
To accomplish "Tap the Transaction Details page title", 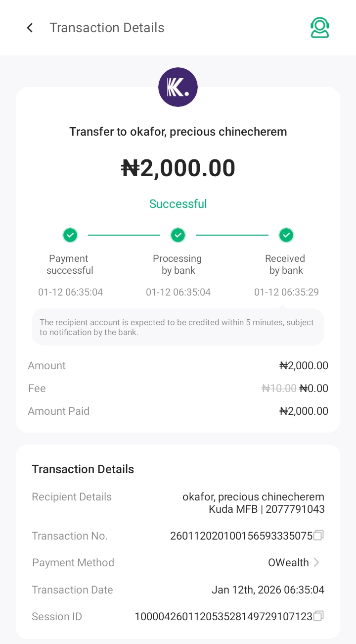I will [107, 28].
